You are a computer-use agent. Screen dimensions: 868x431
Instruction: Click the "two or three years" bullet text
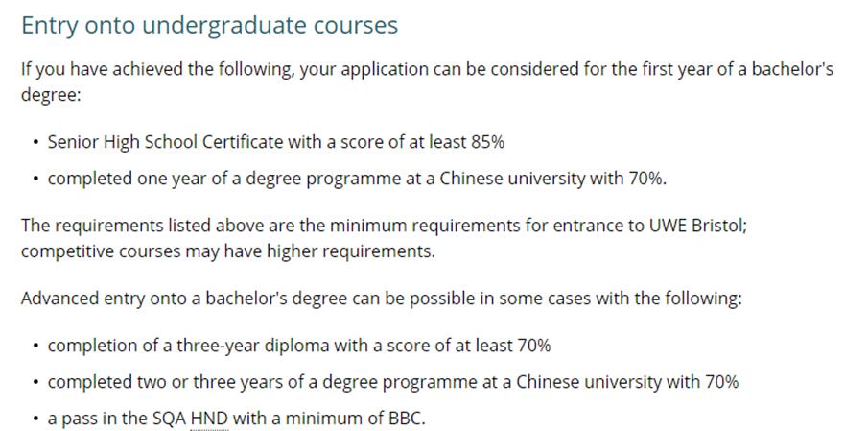392,381
